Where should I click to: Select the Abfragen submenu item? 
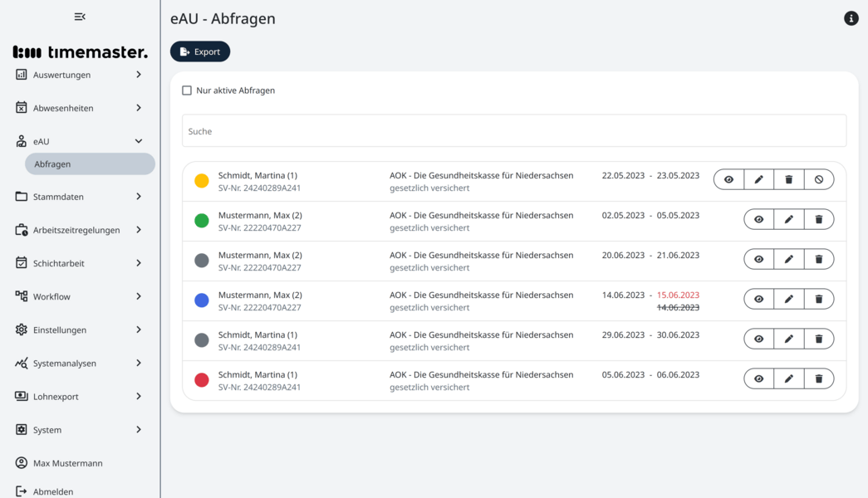pos(90,164)
